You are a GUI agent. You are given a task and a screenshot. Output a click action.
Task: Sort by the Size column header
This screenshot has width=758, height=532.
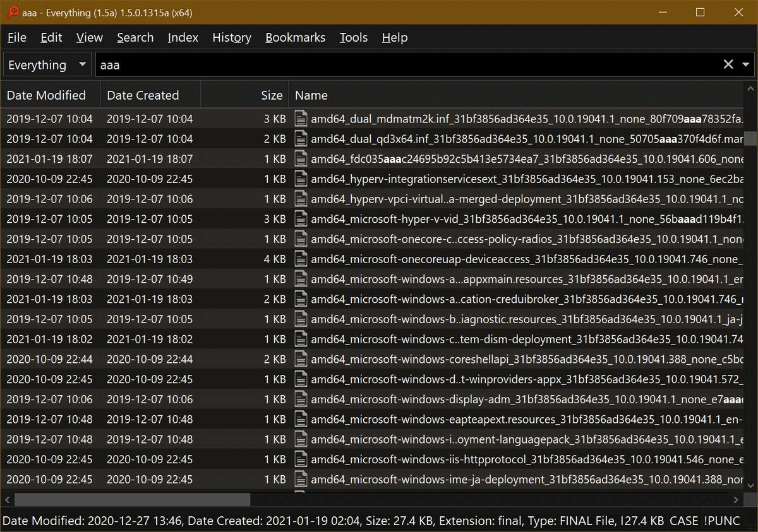pos(245,95)
